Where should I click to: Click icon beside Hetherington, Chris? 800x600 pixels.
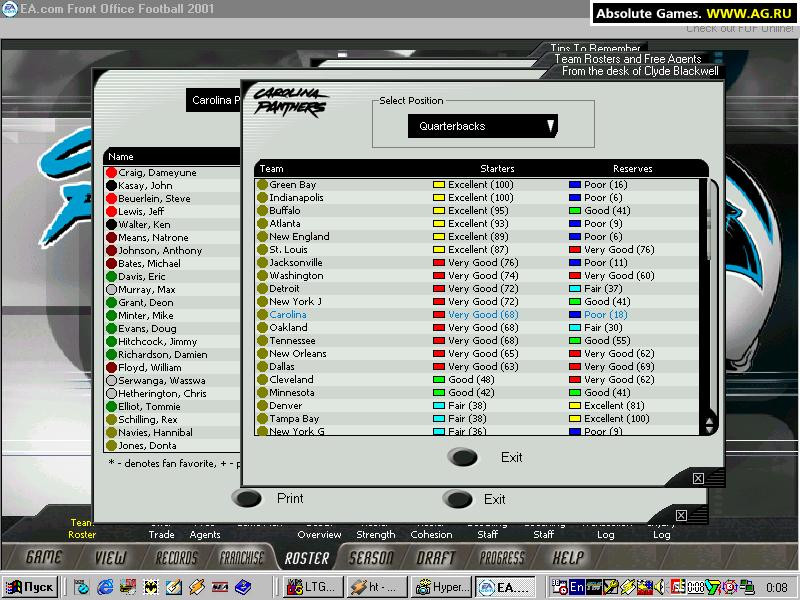click(111, 393)
